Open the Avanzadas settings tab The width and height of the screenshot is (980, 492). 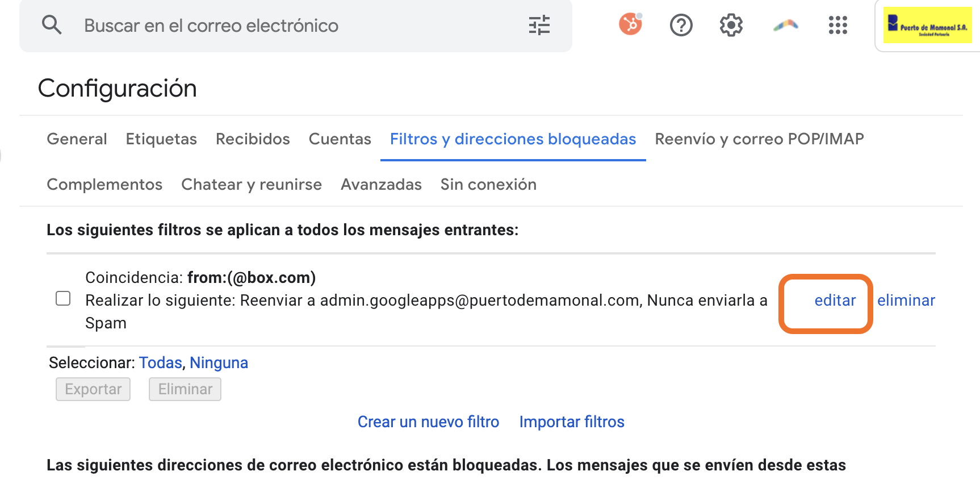pyautogui.click(x=381, y=185)
